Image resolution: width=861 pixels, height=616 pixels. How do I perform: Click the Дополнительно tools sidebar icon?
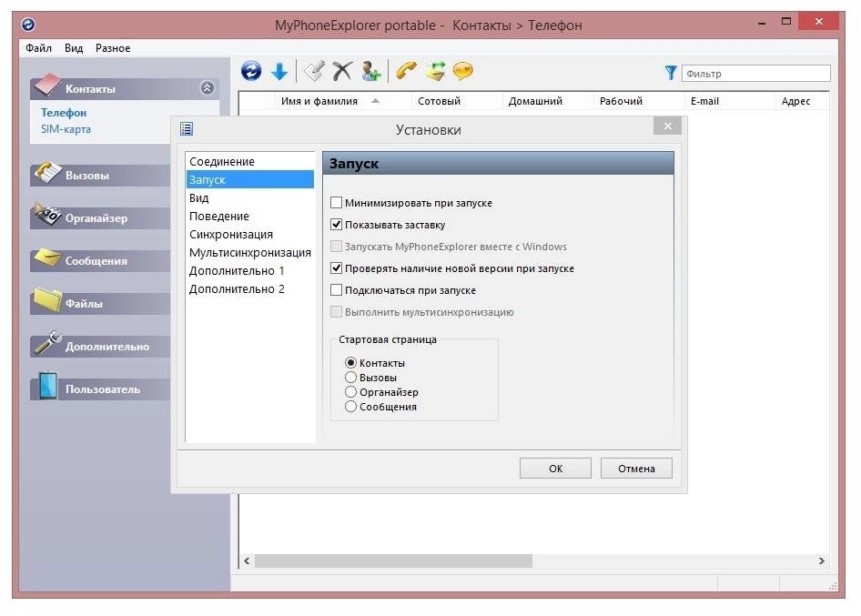[x=47, y=343]
